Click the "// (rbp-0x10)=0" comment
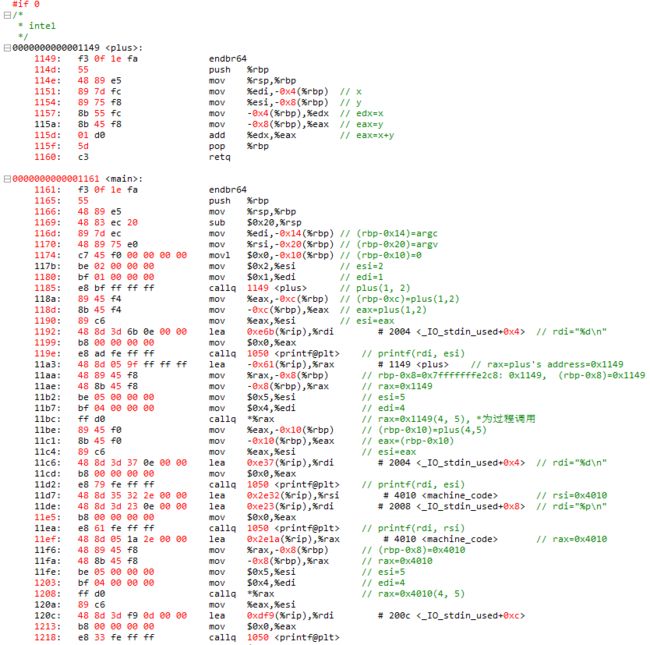The image size is (650, 645). tap(381, 255)
